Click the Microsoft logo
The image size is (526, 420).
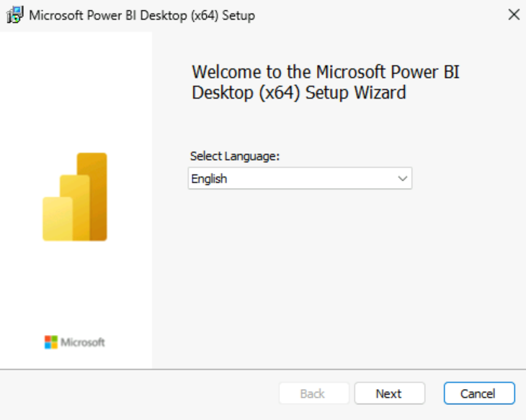(74, 342)
